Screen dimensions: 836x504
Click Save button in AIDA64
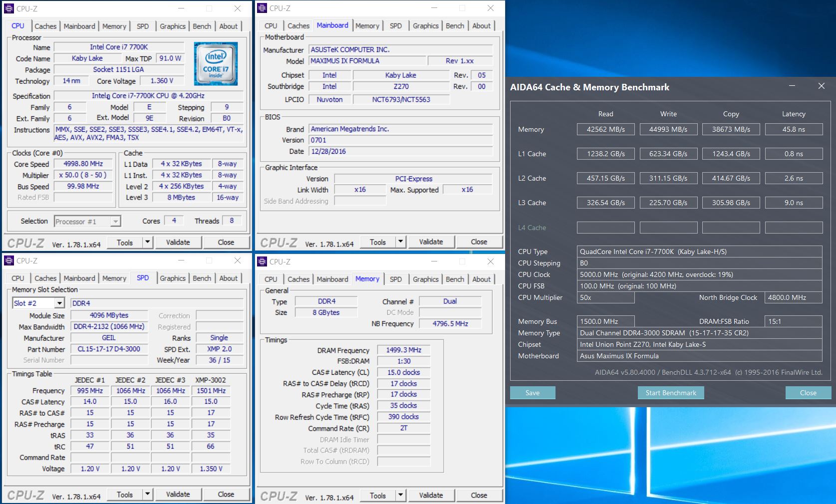(533, 393)
